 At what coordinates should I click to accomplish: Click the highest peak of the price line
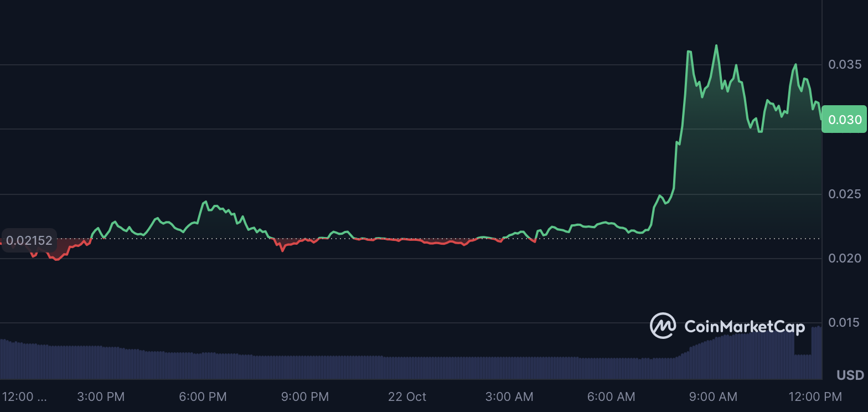pyautogui.click(x=716, y=46)
